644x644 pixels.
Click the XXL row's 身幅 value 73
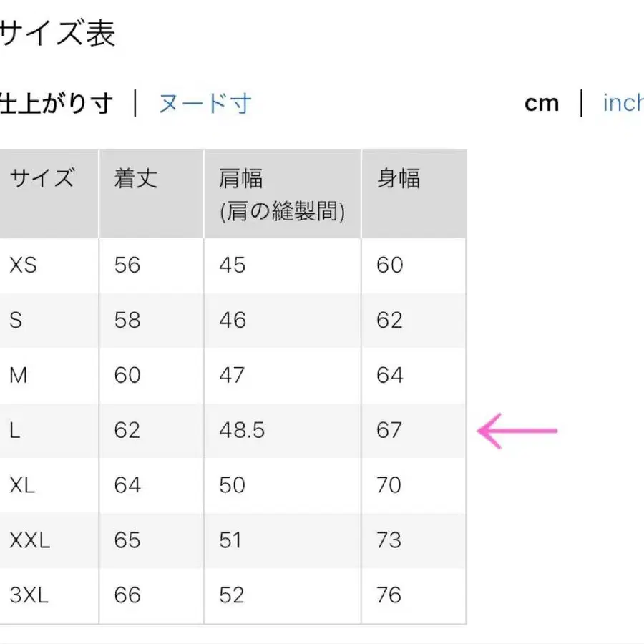pyautogui.click(x=390, y=540)
